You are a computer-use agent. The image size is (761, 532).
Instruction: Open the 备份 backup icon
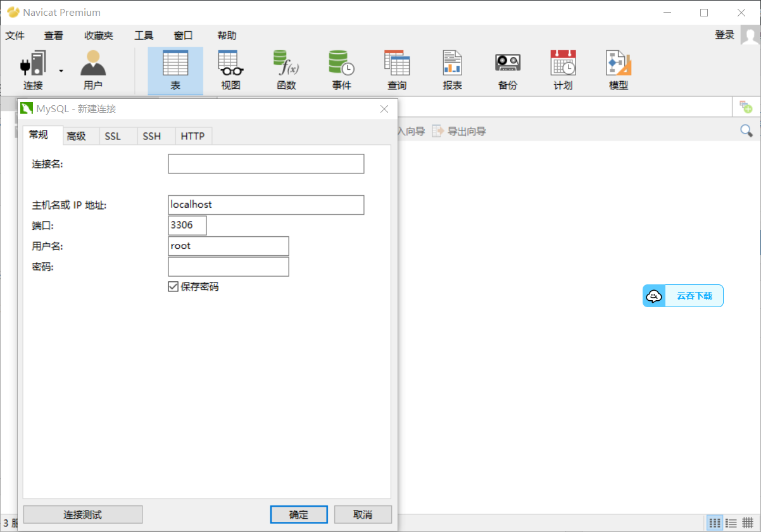click(x=508, y=63)
